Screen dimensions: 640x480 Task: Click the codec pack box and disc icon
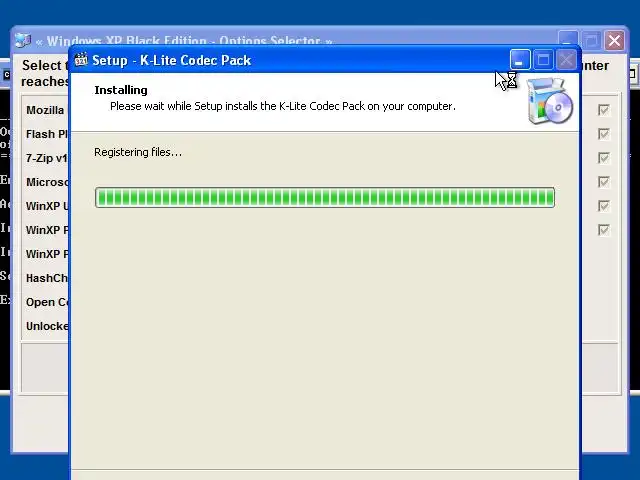click(x=550, y=100)
